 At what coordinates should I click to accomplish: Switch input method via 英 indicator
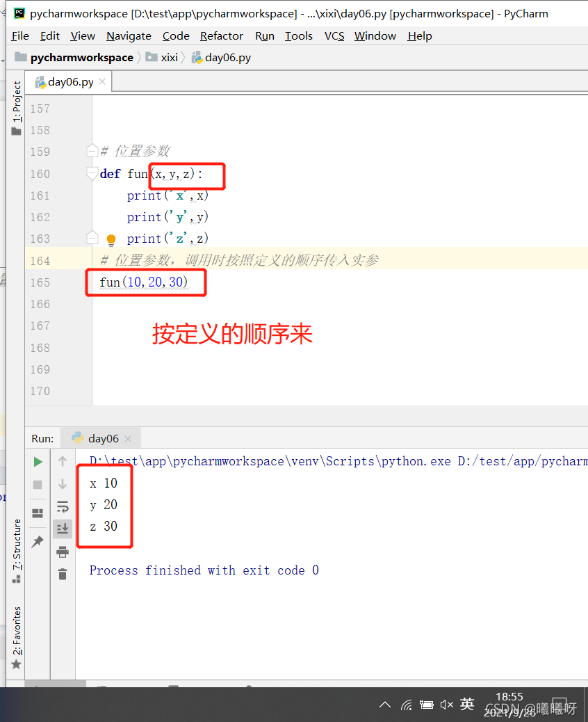click(466, 704)
